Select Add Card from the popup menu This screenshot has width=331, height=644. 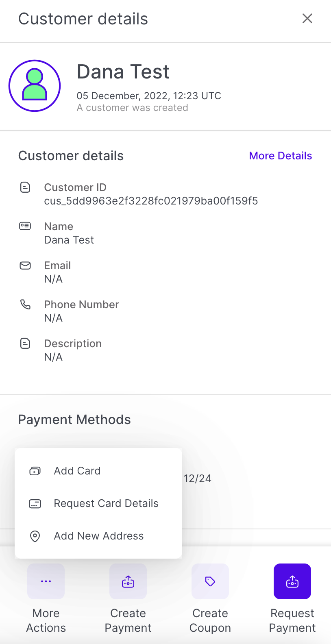point(77,471)
